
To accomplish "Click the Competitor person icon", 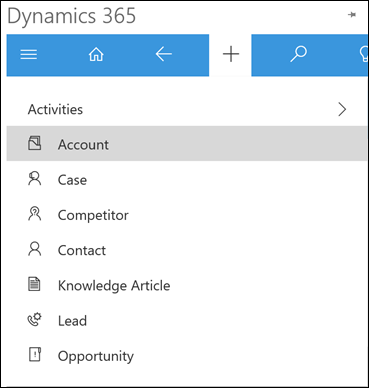I will pos(34,214).
